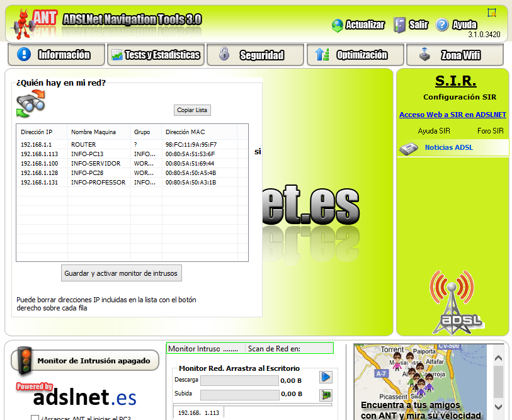Click the Subida progress bar
The height and width of the screenshot is (420, 512).
(x=239, y=395)
